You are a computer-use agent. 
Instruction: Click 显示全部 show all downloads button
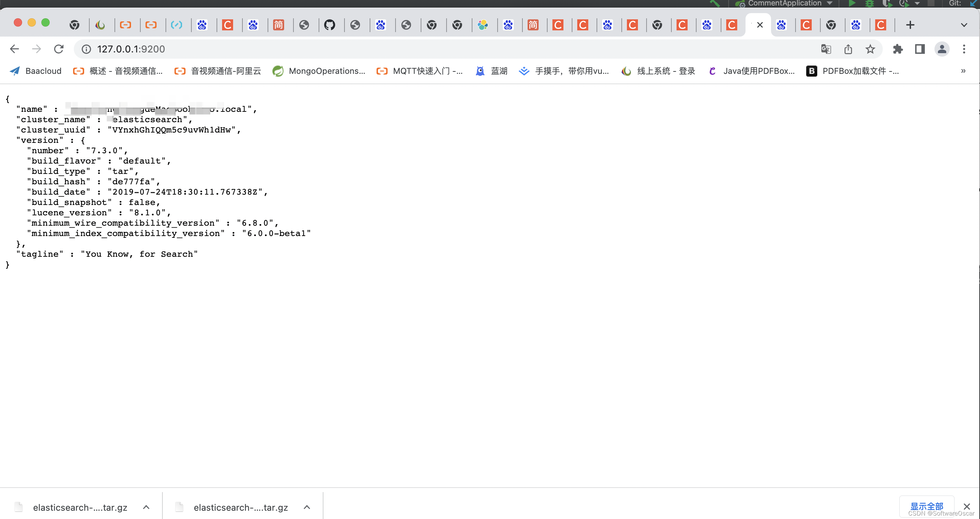926,506
